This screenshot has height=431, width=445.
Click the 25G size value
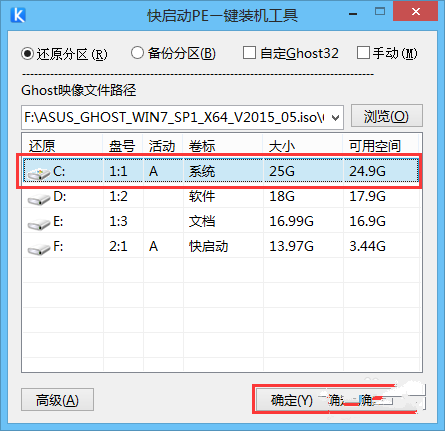point(282,171)
